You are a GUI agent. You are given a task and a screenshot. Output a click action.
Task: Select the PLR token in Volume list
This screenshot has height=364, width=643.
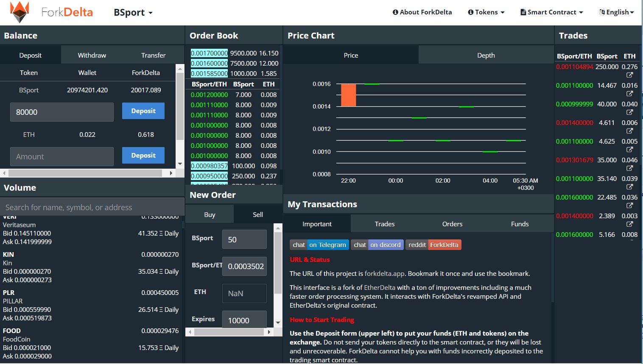pyautogui.click(x=91, y=305)
